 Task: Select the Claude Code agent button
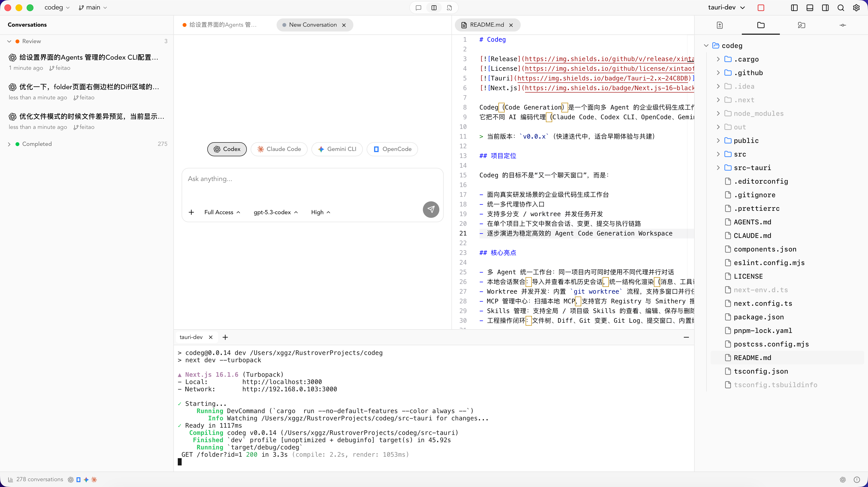click(x=279, y=149)
